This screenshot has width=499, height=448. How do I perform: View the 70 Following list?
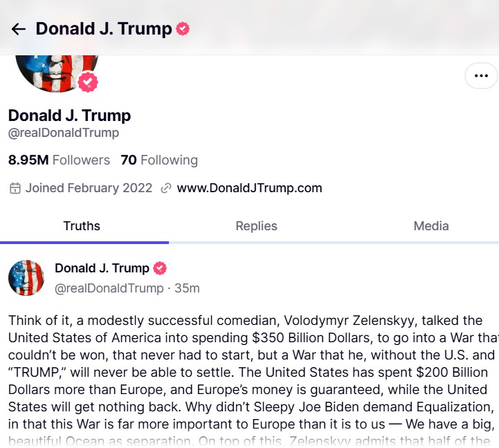coord(159,160)
